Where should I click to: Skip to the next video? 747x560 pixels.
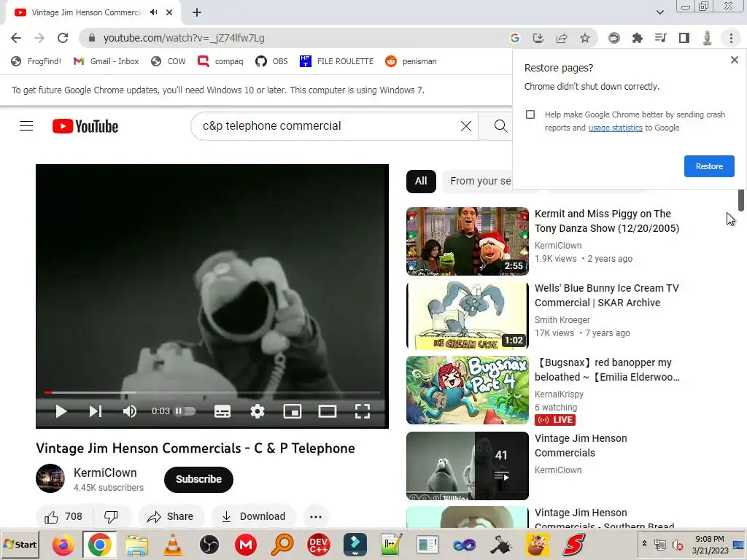[x=96, y=411]
